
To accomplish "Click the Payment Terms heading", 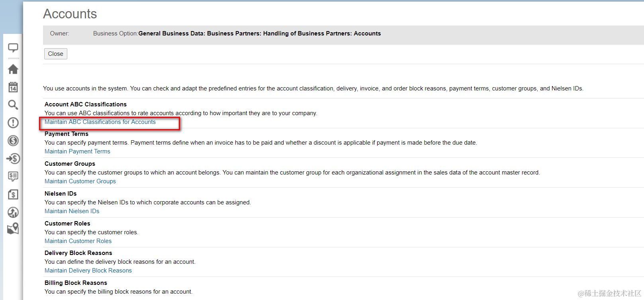I will (x=67, y=134).
